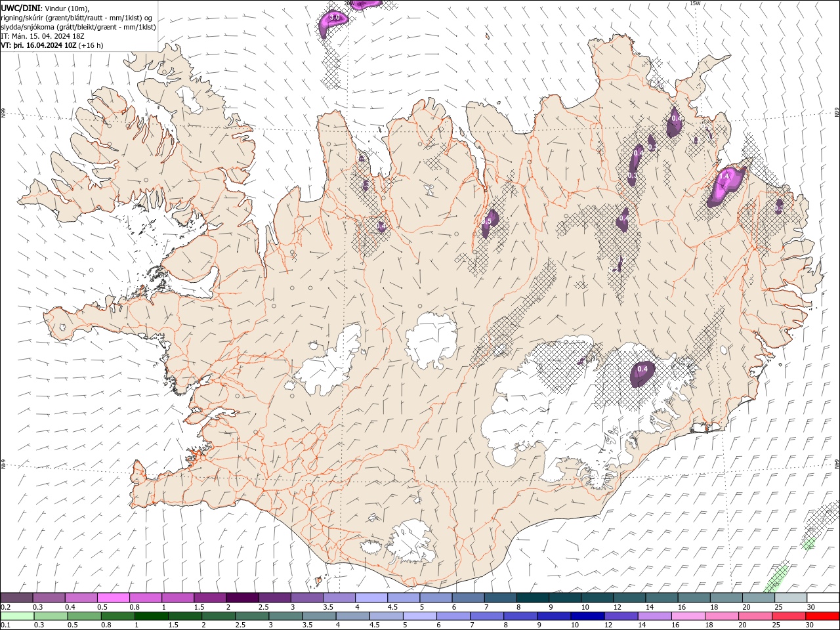The image size is (840, 630).
Task: Pick the dark teal swatch between 8 and 9 in upper row
Action: click(x=532, y=598)
